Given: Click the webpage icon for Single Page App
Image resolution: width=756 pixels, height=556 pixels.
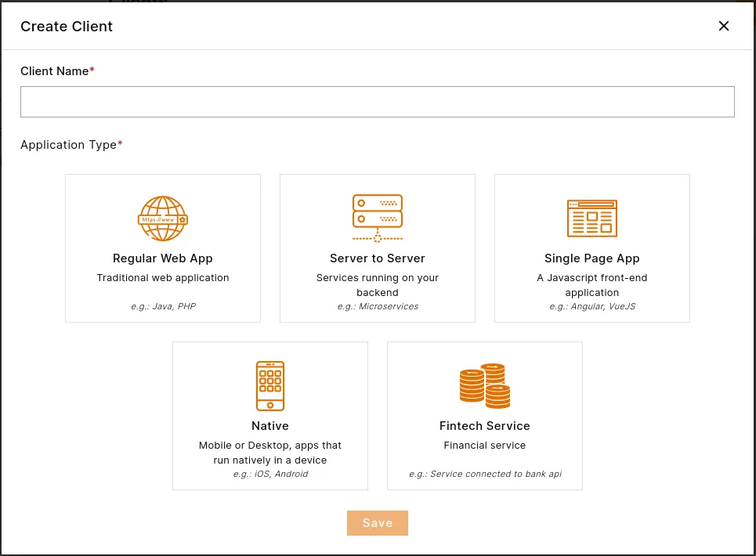Looking at the screenshot, I should click(x=591, y=218).
